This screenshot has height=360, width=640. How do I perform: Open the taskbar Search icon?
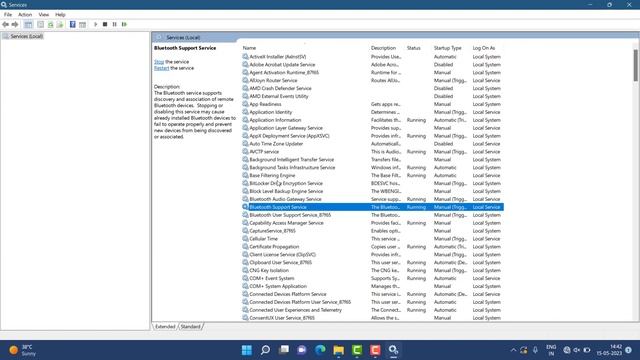tap(265, 350)
